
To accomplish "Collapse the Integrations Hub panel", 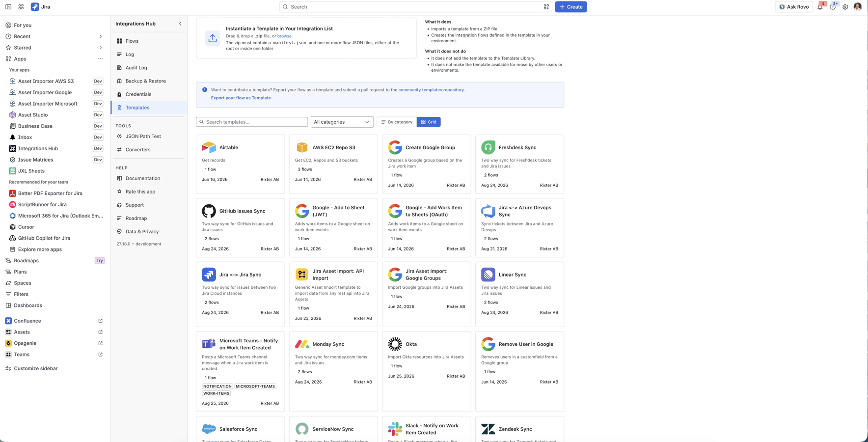I will [x=180, y=24].
